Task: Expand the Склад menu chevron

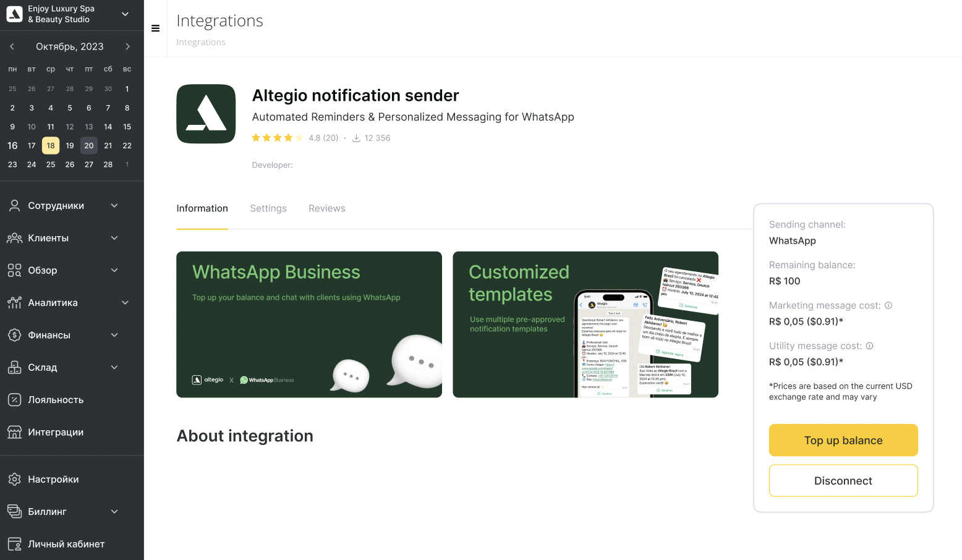Action: click(x=114, y=367)
